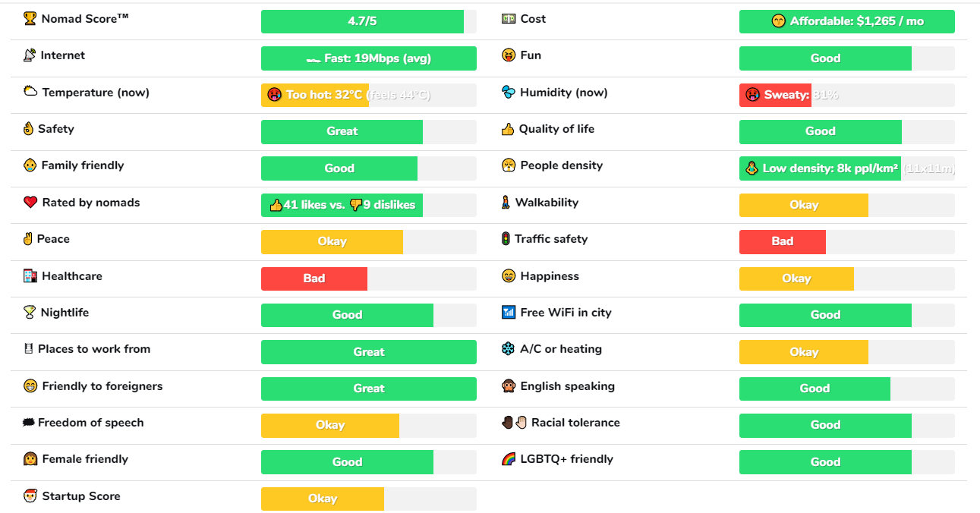Click the red heart icon for Rated by nomads
The height and width of the screenshot is (513, 980).
[30, 203]
